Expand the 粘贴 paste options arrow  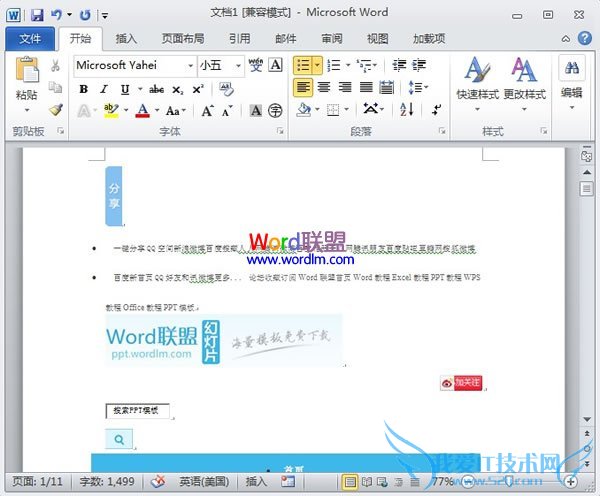pyautogui.click(x=27, y=110)
